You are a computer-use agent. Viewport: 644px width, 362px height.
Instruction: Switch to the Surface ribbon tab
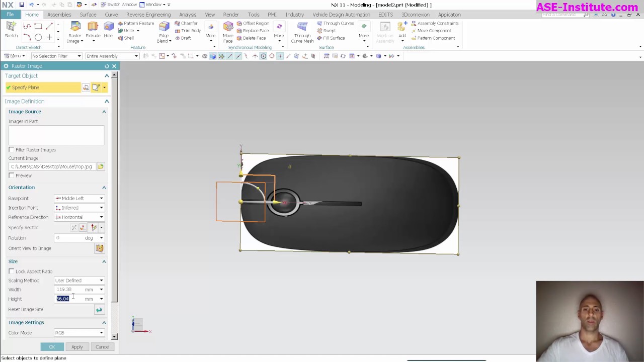coord(88,15)
